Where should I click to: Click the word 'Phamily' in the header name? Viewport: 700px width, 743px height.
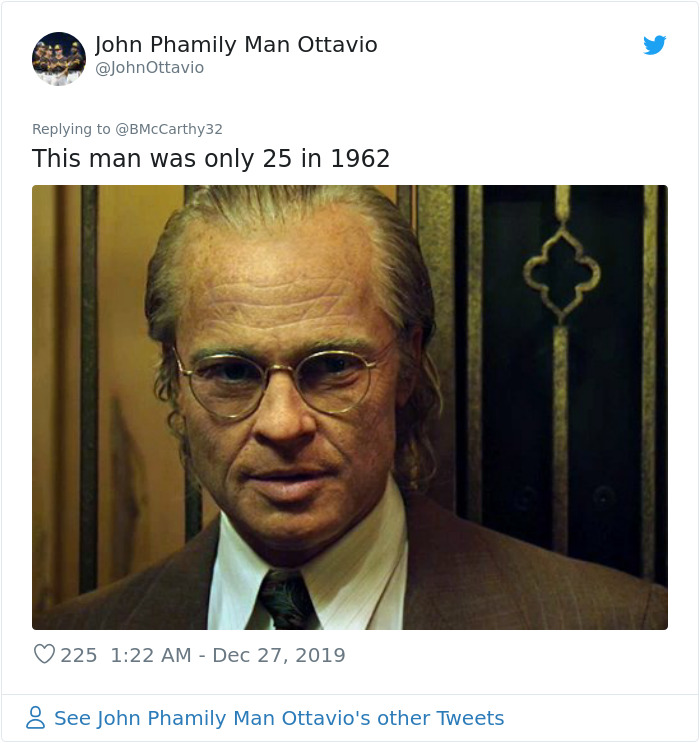click(193, 45)
